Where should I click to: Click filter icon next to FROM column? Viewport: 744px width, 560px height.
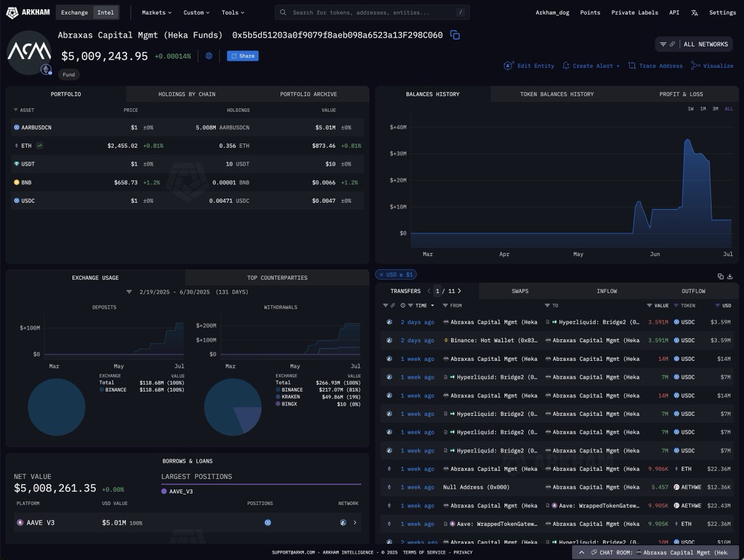click(446, 305)
